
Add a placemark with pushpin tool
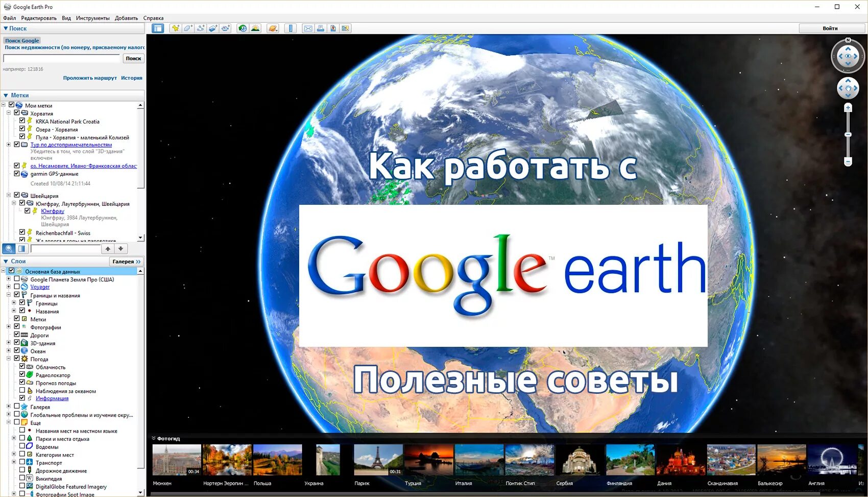(x=175, y=29)
